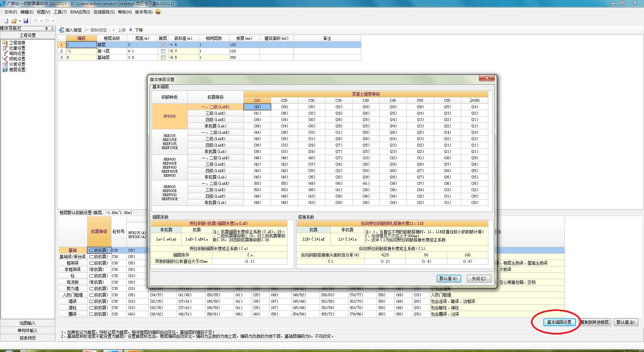This screenshot has width=644, height=352.
Task: Select the 工程设置 module header
Action: tap(28, 35)
